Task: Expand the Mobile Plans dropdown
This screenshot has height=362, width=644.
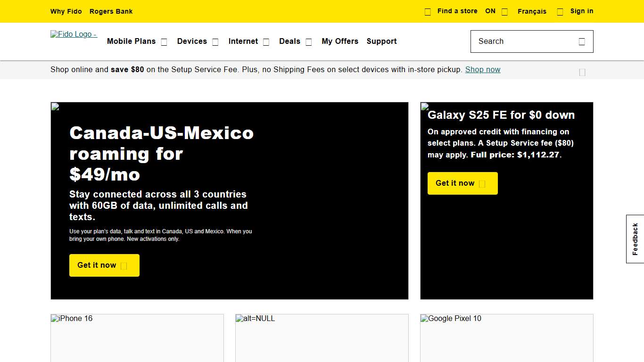Action: click(x=164, y=41)
